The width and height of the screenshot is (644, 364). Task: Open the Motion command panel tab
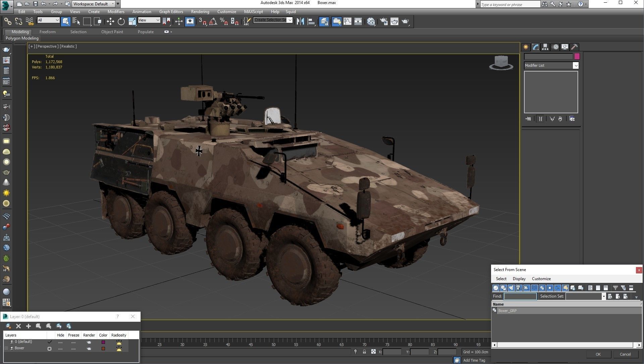click(555, 47)
